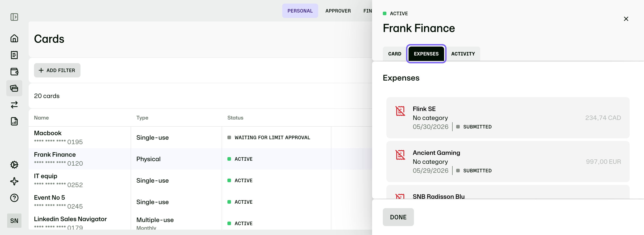Select the EXPENSES tab

[x=426, y=54]
